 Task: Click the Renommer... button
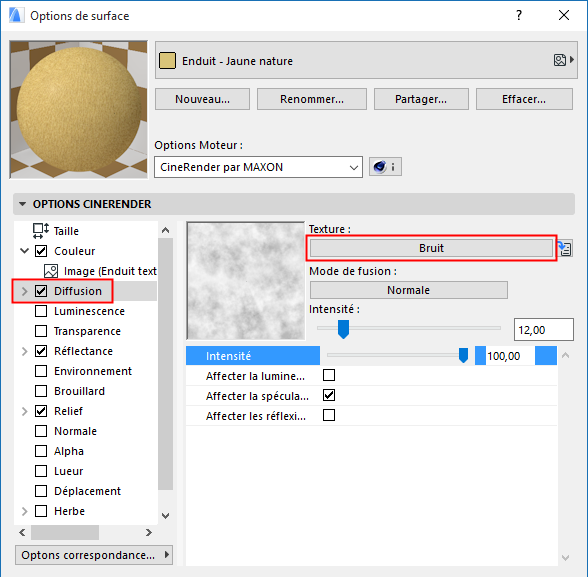(312, 99)
